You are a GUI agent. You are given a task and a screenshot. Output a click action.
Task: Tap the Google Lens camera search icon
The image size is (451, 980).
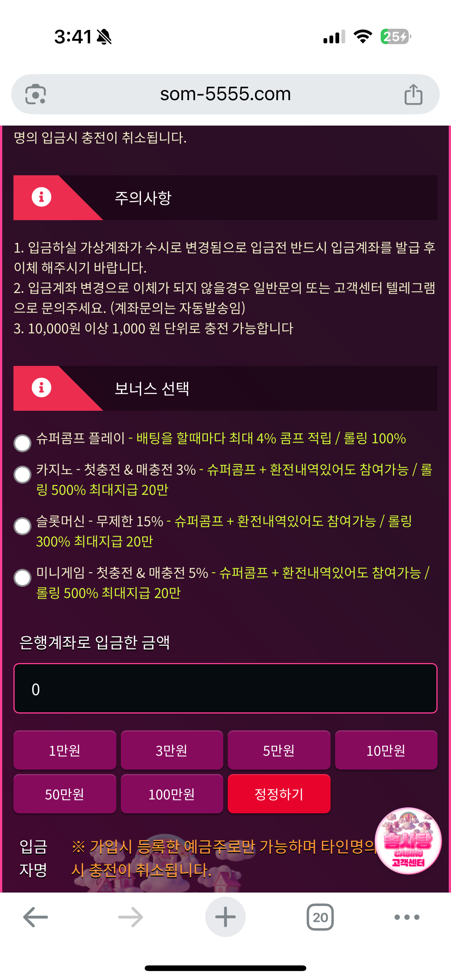coord(36,94)
